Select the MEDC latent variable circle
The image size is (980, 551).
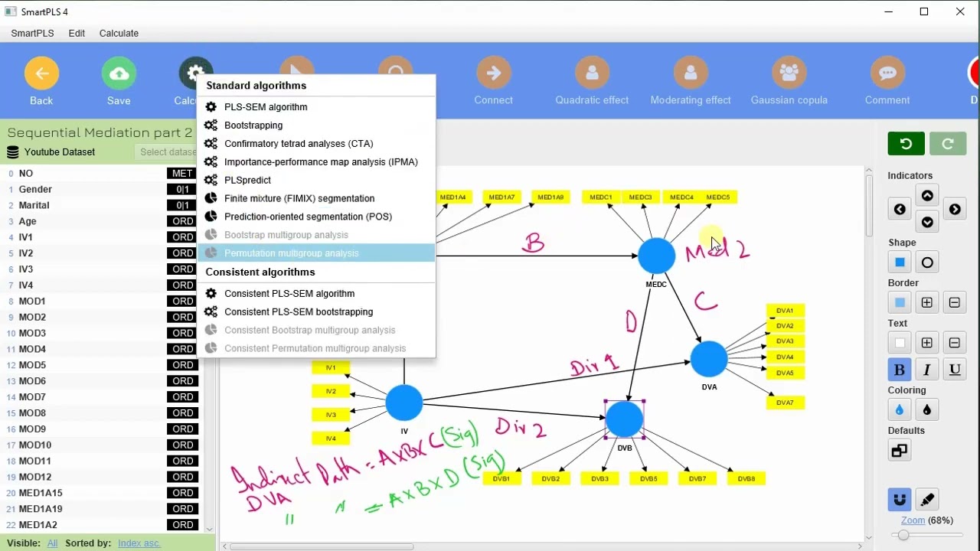(x=657, y=256)
